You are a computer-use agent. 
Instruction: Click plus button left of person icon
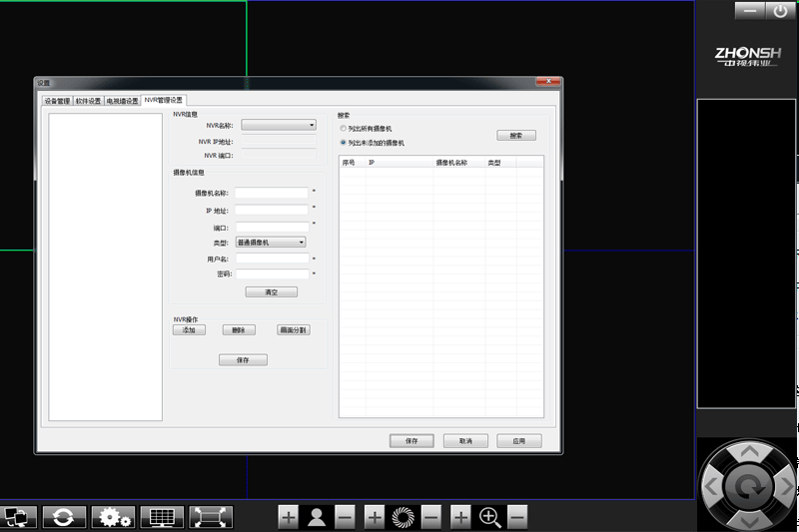pos(289,518)
